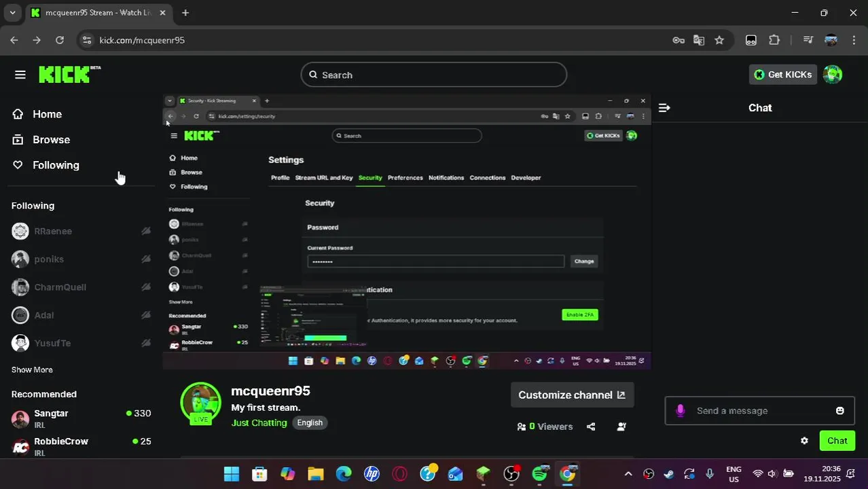868x489 pixels.
Task: Open Just Chatting category link
Action: 259,422
